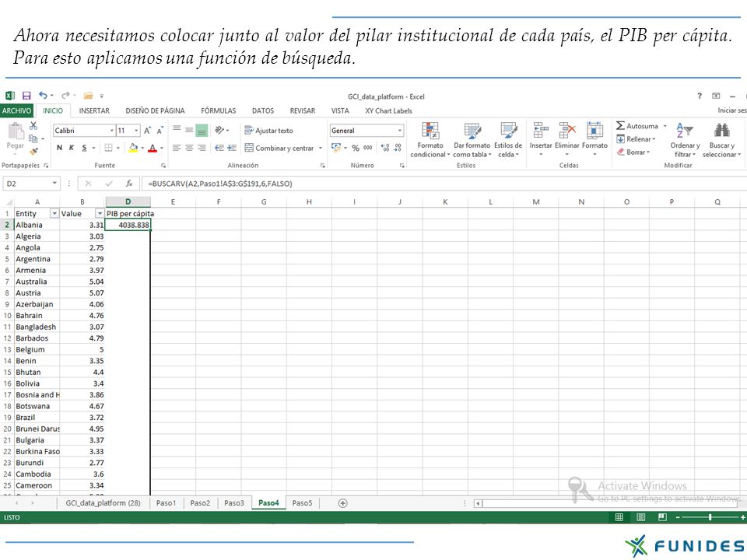This screenshot has width=747, height=560.
Task: Click the Save icon in quick access toolbar
Action: click(26, 96)
